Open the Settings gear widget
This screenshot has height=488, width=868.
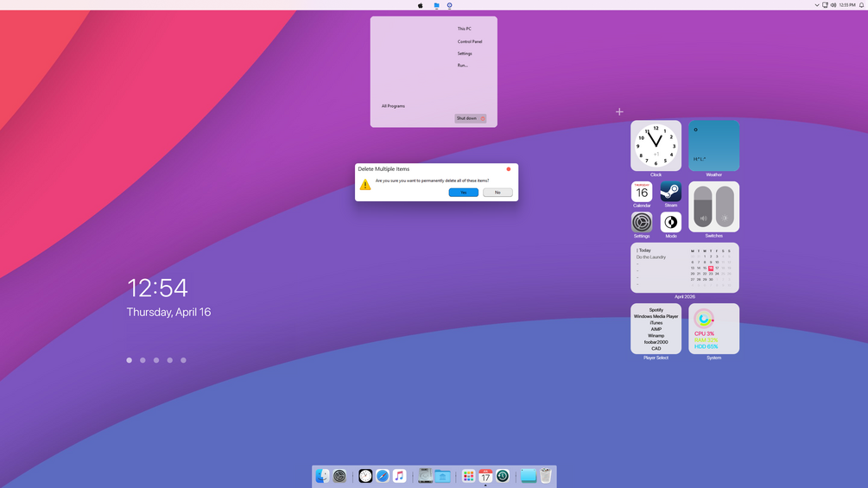coord(642,223)
